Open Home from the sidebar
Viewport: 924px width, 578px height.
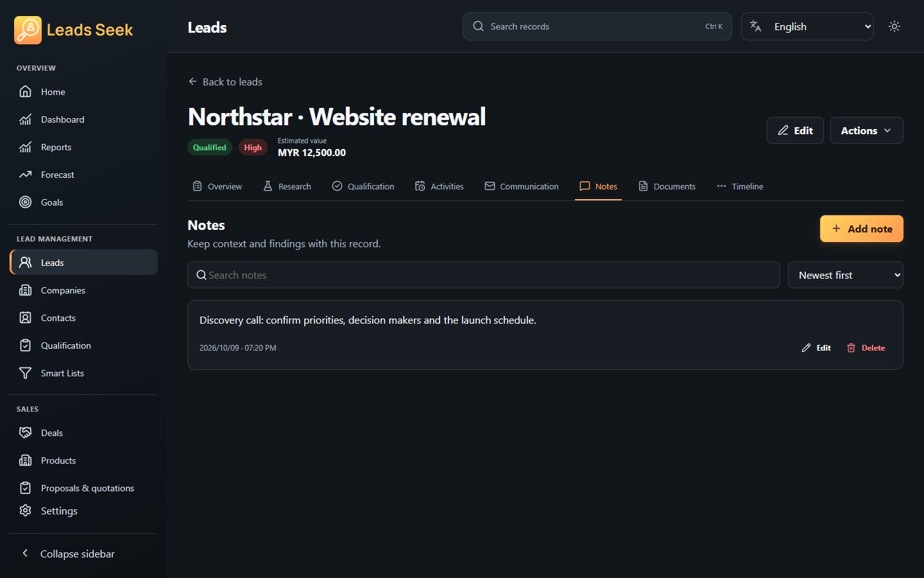(83, 92)
